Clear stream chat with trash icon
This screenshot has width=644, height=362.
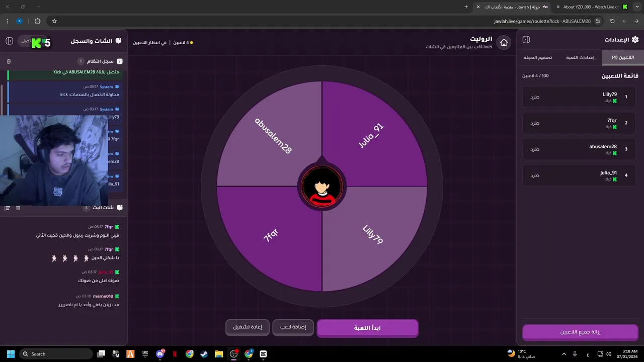18,208
